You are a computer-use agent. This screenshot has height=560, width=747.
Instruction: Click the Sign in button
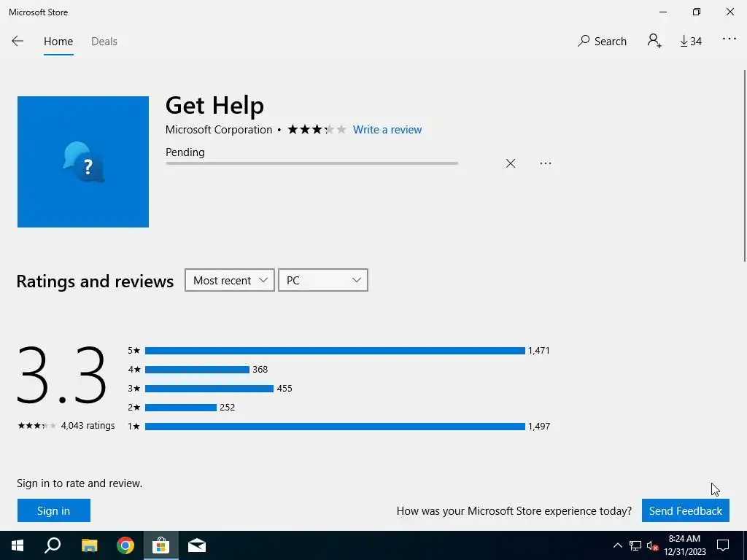(x=54, y=510)
